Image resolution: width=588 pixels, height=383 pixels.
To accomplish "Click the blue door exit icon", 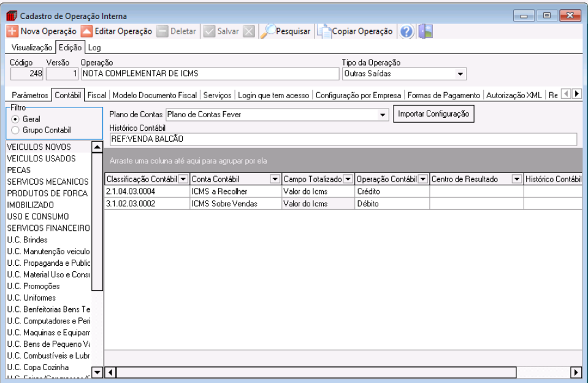I will tap(426, 31).
